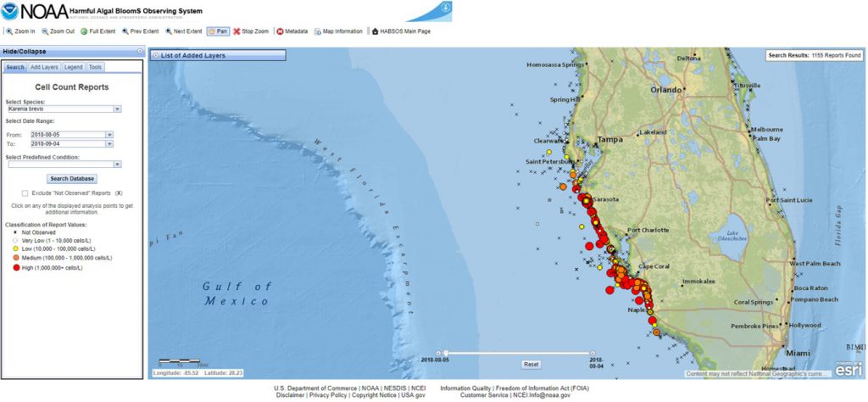The width and height of the screenshot is (868, 402).
Task: Switch to the Add Layers tab
Action: coord(44,67)
